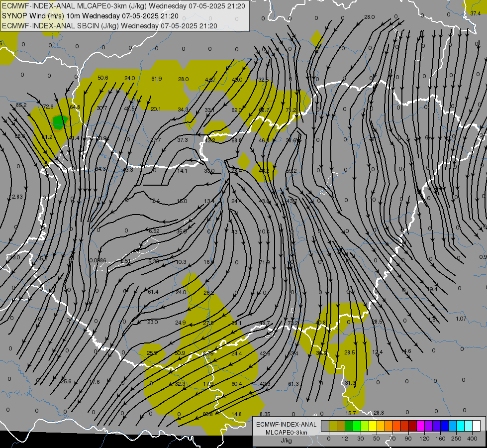This screenshot has width=487, height=448.
Task: Select the legend tick label 30
Action: [x=360, y=439]
